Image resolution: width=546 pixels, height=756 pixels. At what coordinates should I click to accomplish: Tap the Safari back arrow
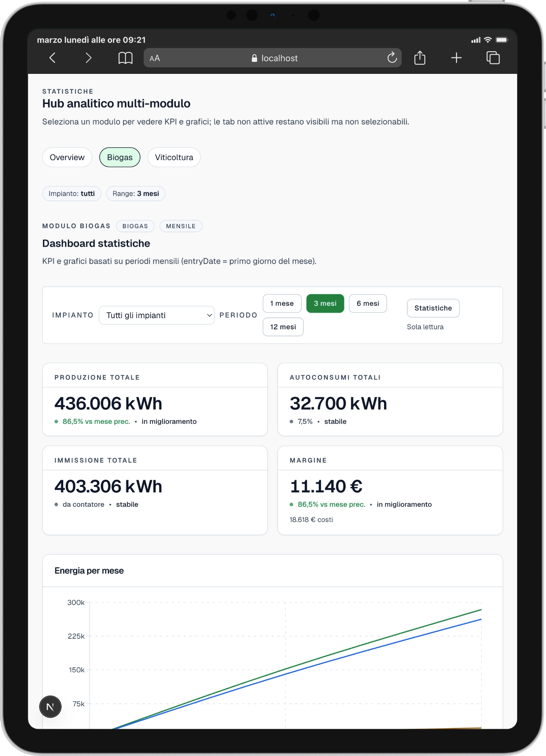52,58
